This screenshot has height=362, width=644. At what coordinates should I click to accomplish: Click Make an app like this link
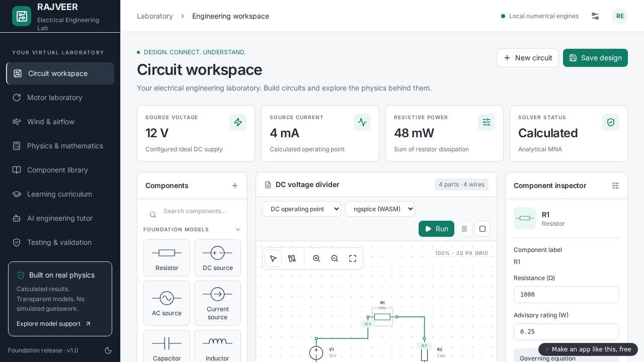[x=588, y=349]
